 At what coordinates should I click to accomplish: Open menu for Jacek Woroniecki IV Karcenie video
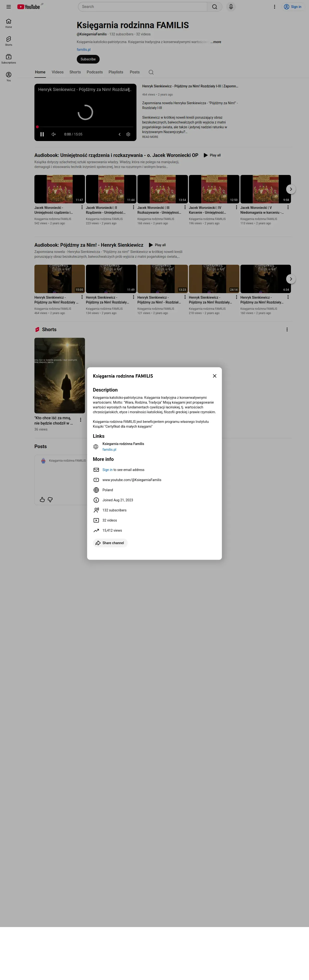click(236, 207)
